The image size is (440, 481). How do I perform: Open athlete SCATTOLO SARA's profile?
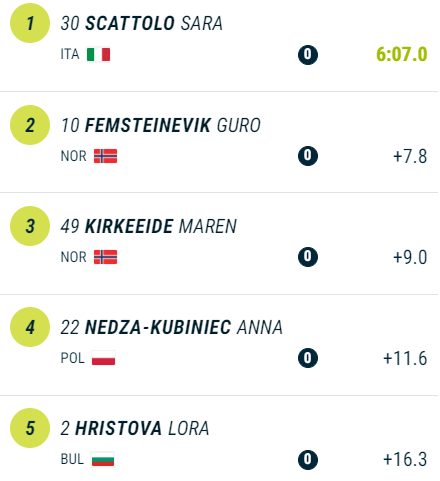[154, 23]
